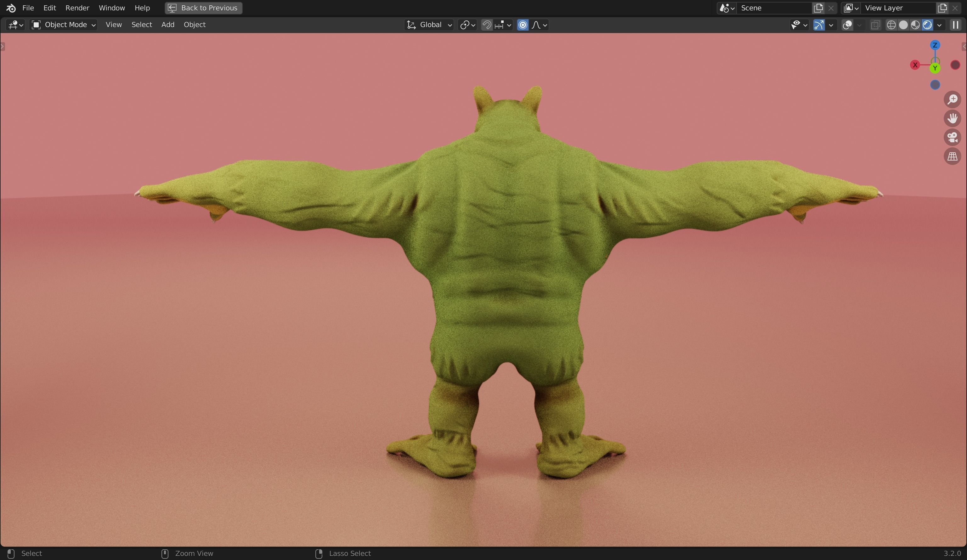Switch to wireframe viewport shading
The height and width of the screenshot is (560, 967).
[x=891, y=25]
